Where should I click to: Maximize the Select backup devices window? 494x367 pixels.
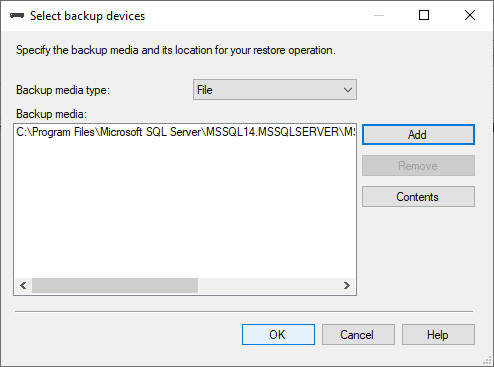click(424, 15)
